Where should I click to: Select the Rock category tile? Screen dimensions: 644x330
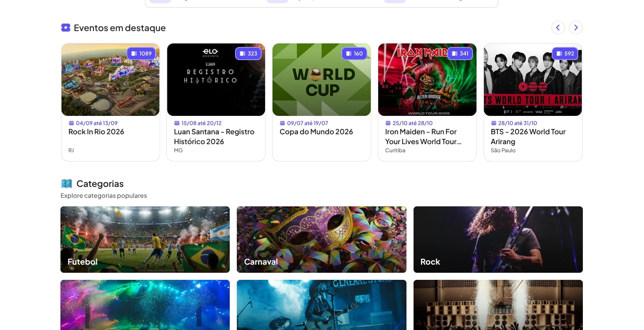coord(498,240)
